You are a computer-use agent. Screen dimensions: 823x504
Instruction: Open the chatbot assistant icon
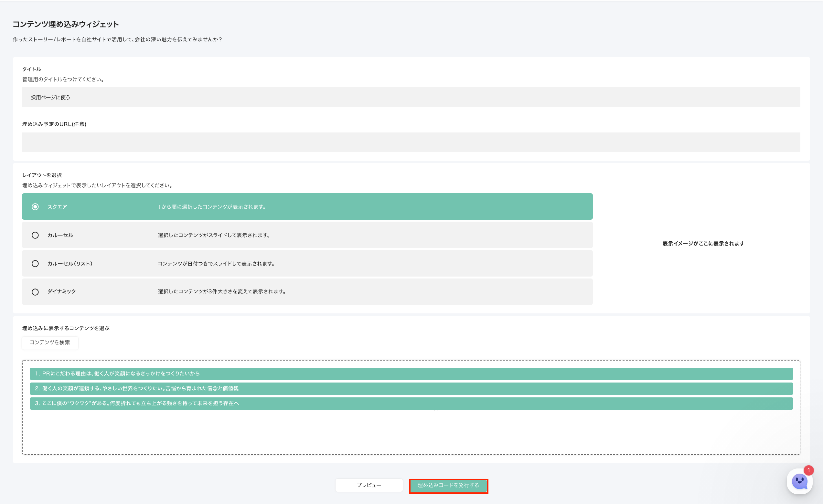coord(800,481)
